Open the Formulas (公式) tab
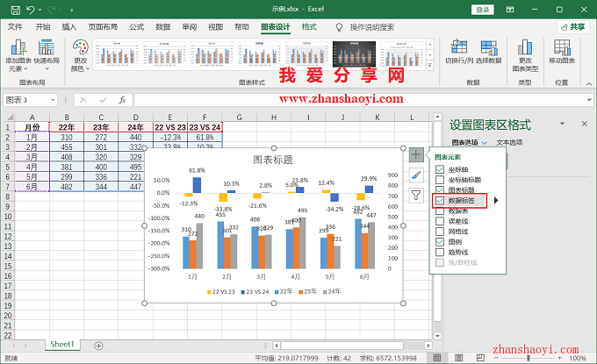 (137, 27)
